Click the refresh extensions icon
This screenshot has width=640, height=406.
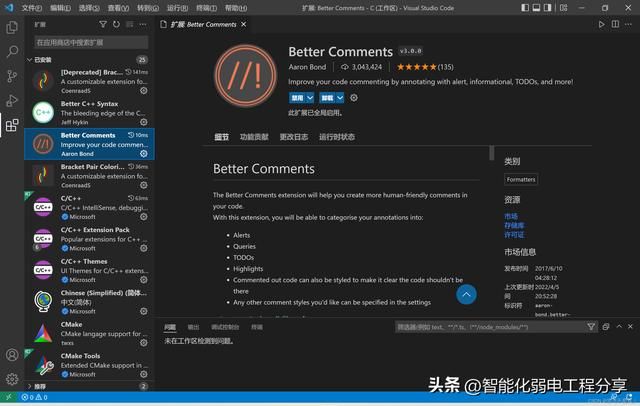116,24
